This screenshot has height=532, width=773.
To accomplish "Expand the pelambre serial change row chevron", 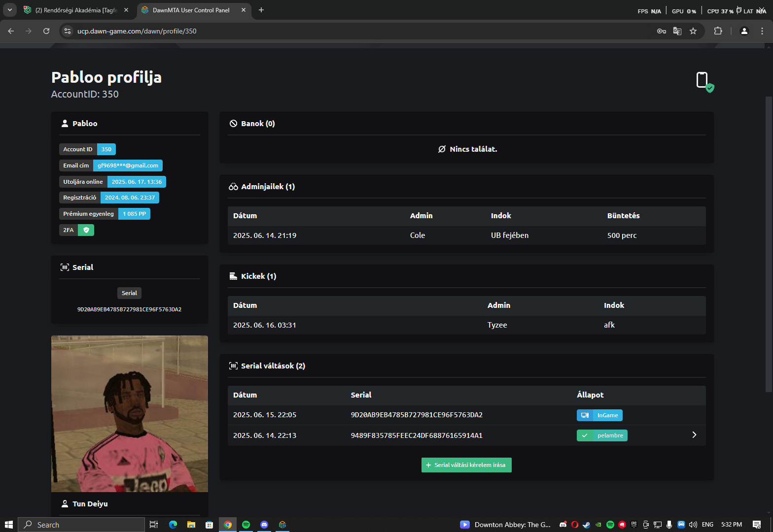I will tap(694, 435).
